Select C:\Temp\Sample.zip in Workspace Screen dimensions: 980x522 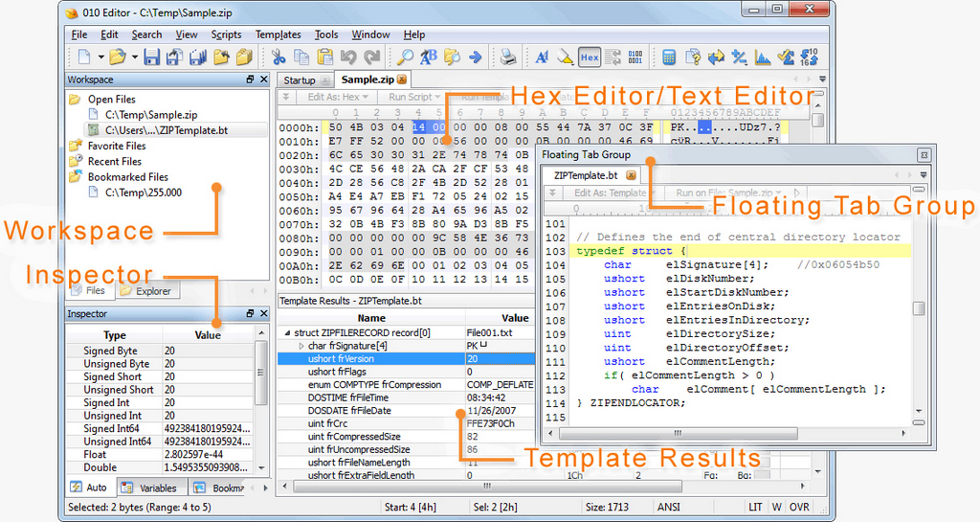pos(151,114)
